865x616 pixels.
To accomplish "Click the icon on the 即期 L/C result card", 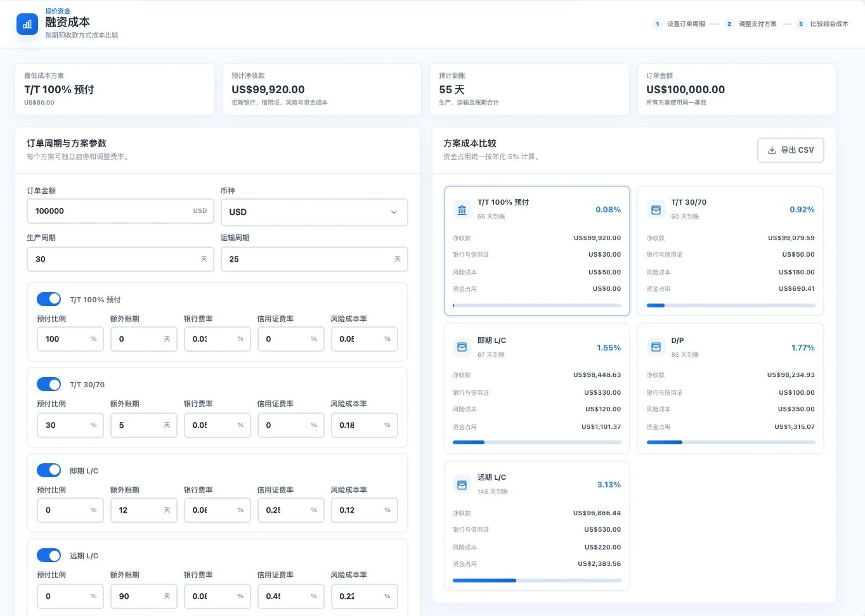I will coord(462,347).
